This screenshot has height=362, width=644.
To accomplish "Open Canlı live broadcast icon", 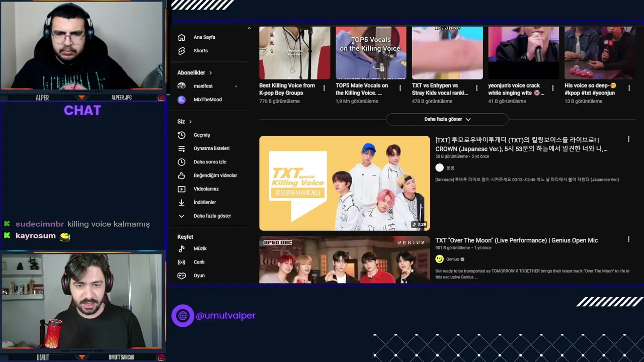I will (182, 262).
